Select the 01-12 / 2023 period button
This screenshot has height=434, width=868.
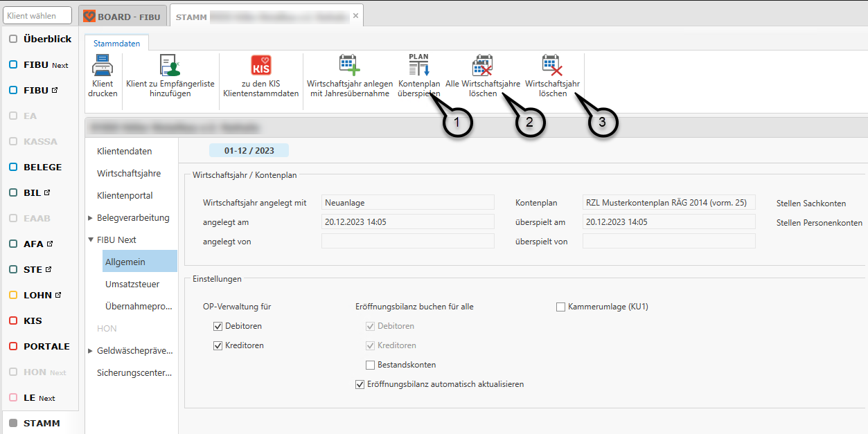[x=249, y=150]
